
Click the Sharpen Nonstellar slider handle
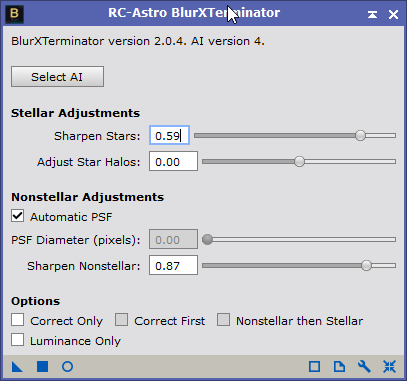point(366,265)
